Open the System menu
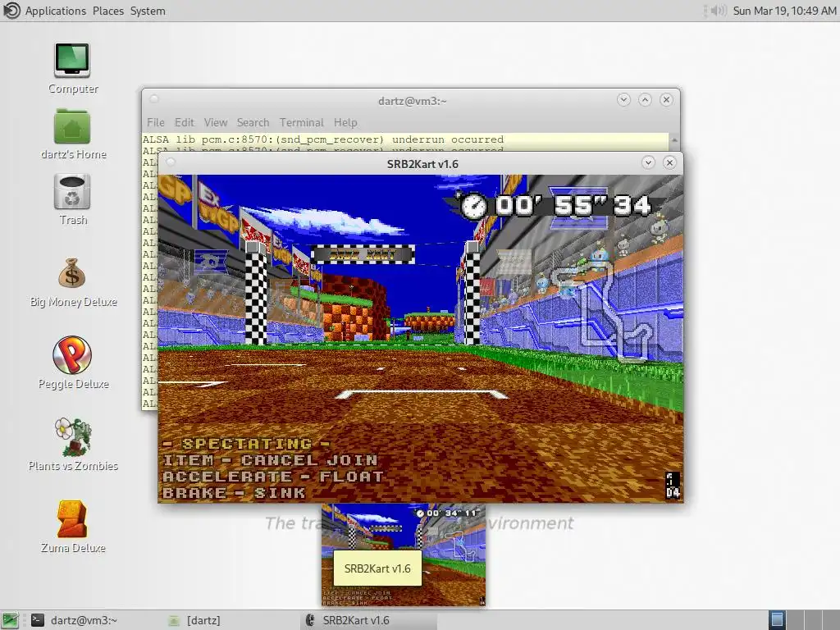Viewport: 840px width, 630px height. click(148, 11)
